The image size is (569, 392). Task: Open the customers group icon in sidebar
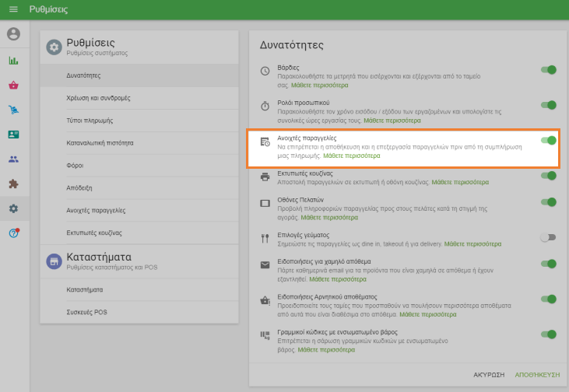[13, 159]
